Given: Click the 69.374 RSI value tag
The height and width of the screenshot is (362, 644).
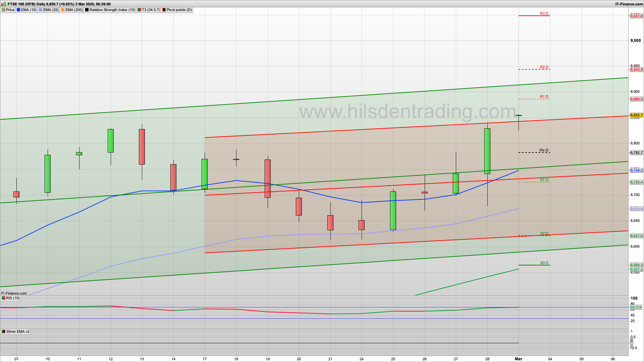Looking at the screenshot, I should [636, 307].
